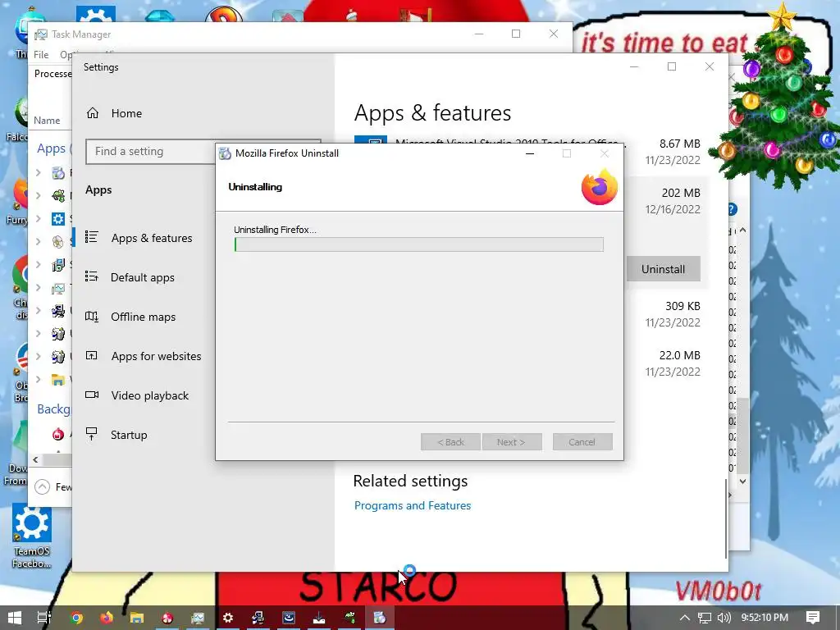Switch to Settings gear on taskbar
Viewport: 840px width, 630px height.
[228, 618]
